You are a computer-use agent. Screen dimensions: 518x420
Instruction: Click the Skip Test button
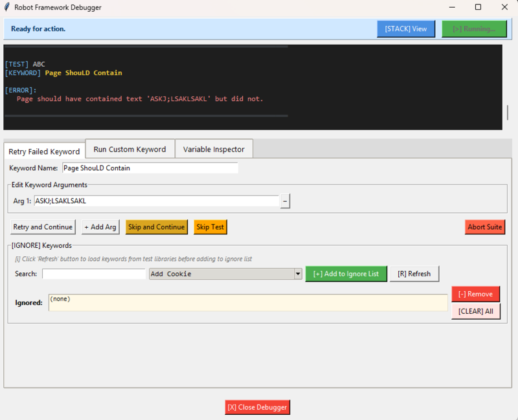[210, 227]
